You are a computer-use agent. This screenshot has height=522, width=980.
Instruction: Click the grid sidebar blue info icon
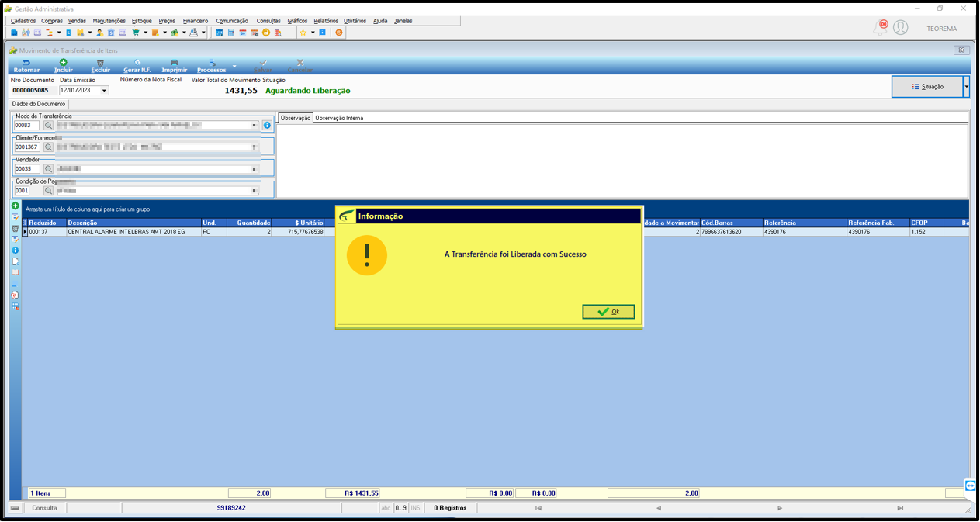(x=15, y=251)
